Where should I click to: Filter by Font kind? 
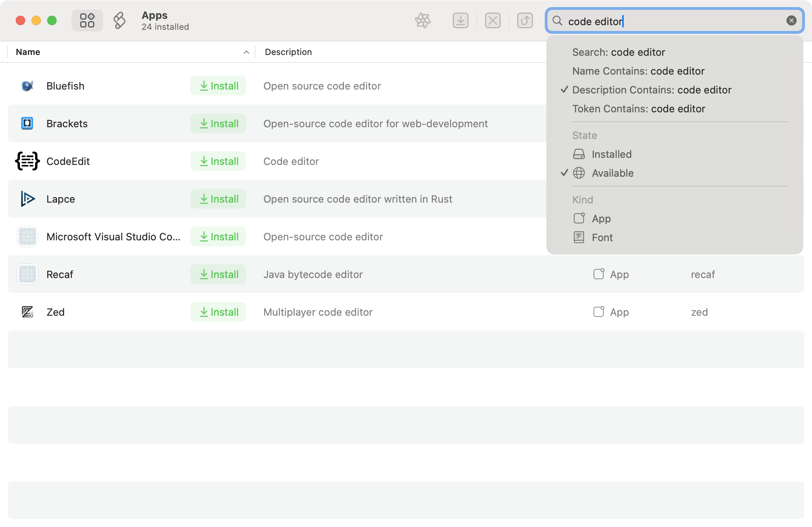602,238
